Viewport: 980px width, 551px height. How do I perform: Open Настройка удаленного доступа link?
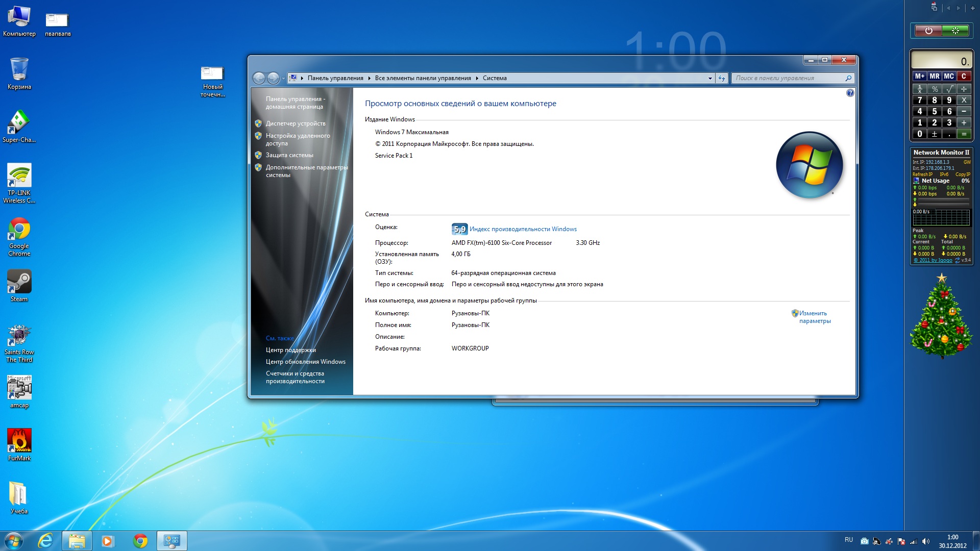click(x=298, y=139)
